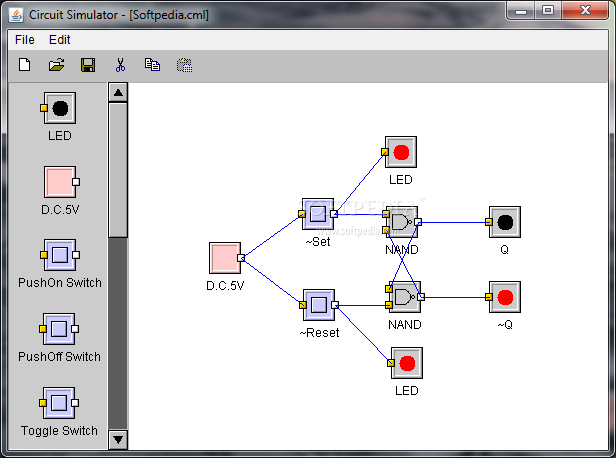Viewport: 616px width, 458px height.
Task: Click the New file toolbar icon
Action: [25, 65]
